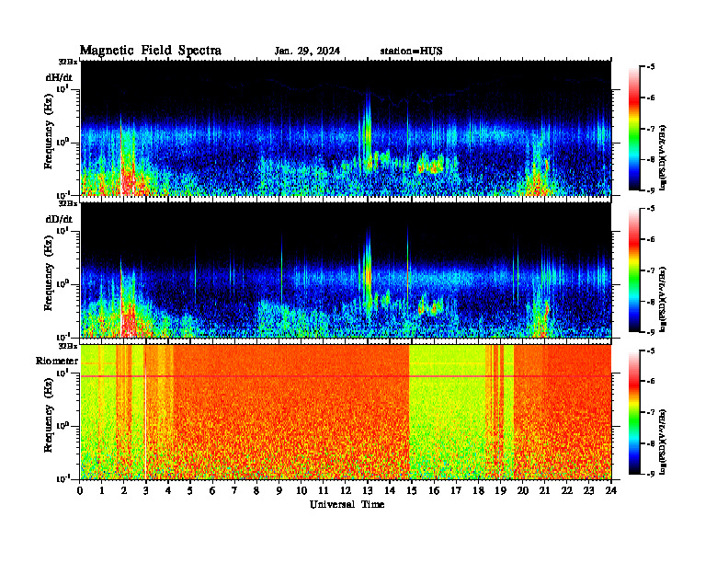Click the dH/dt spectrogram plot area
This screenshot has height=563, width=728.
pos(346,128)
